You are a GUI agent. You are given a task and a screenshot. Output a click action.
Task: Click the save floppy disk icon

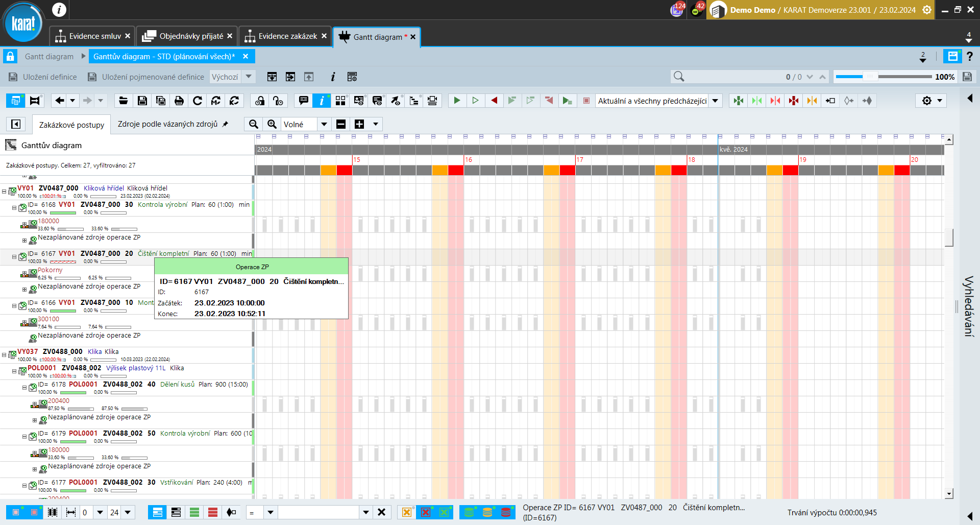(142, 101)
